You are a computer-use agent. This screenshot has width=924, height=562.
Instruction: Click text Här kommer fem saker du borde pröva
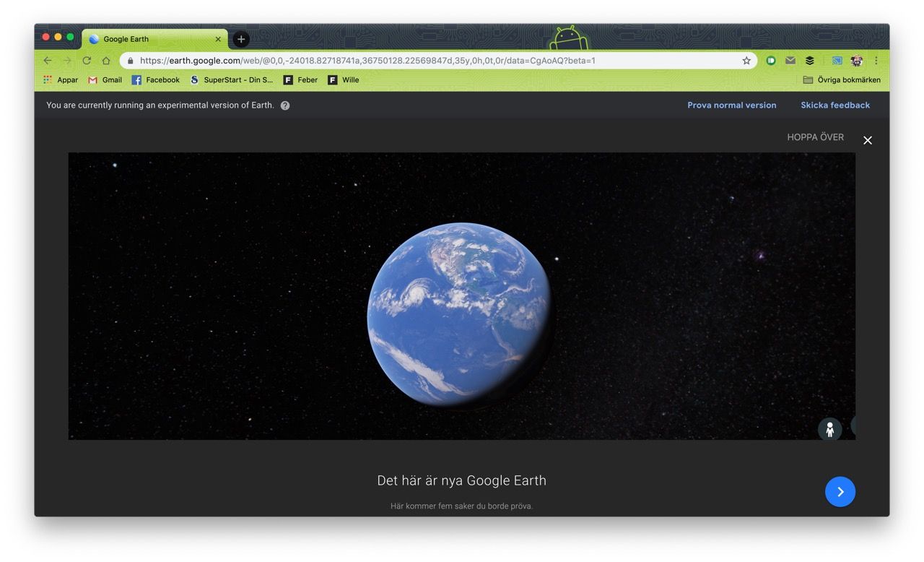[462, 506]
